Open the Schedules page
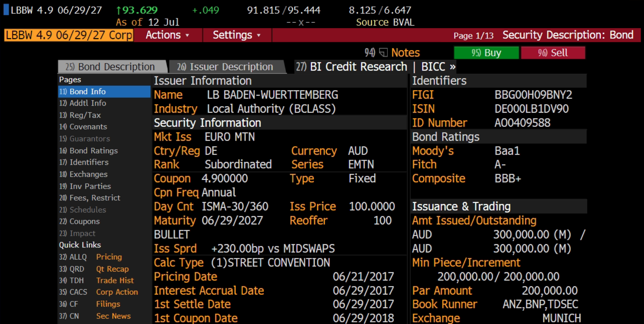 104,210
